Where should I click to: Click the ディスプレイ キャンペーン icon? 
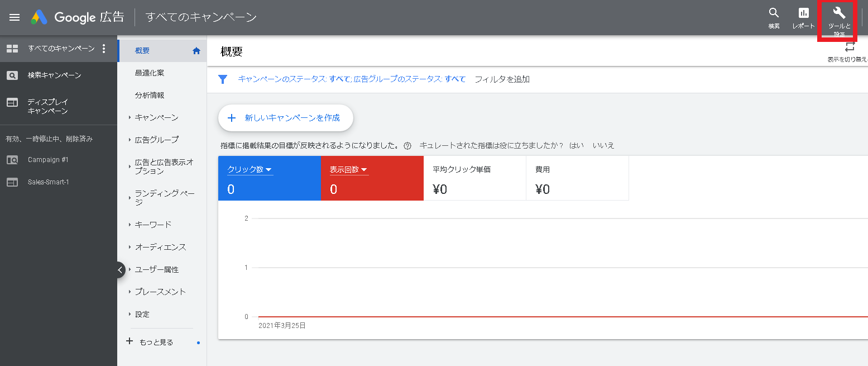[x=12, y=102]
